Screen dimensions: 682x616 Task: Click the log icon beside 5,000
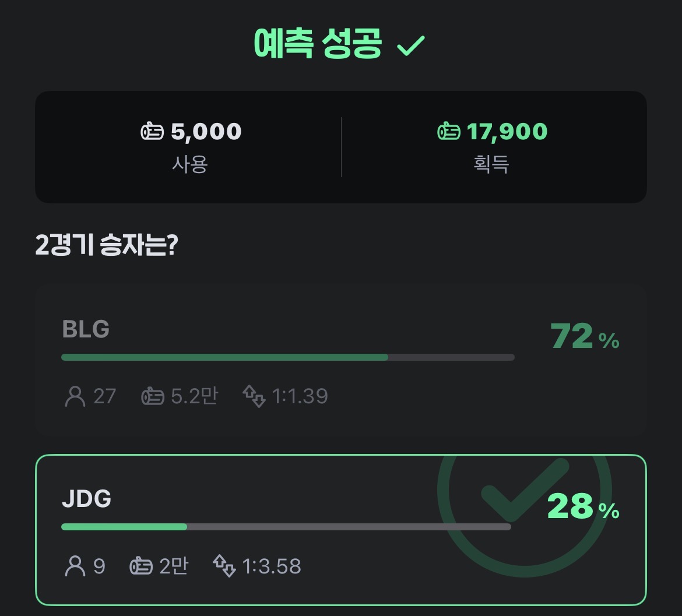pos(153,132)
